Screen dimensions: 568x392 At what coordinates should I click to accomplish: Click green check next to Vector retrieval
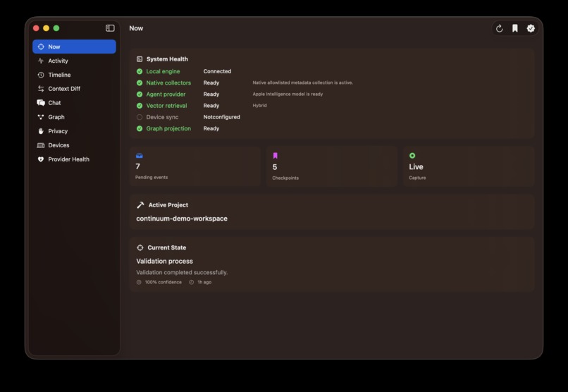(140, 106)
